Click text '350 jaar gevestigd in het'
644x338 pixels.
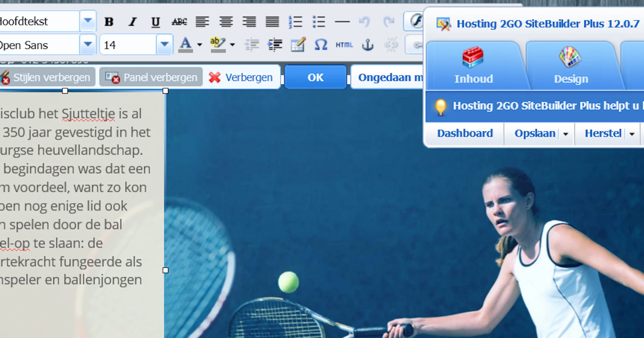pos(76,132)
